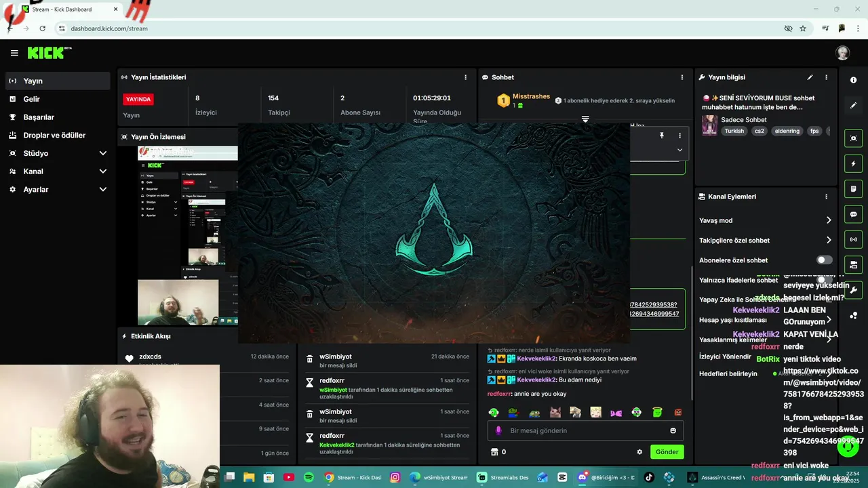Image resolution: width=868 pixels, height=488 pixels.
Task: Click the Bir mesaj gönderin input field
Action: 585,430
